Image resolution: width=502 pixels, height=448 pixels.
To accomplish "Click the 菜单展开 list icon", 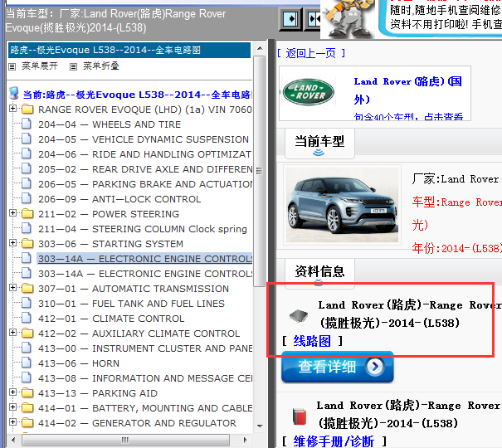I will [12, 66].
